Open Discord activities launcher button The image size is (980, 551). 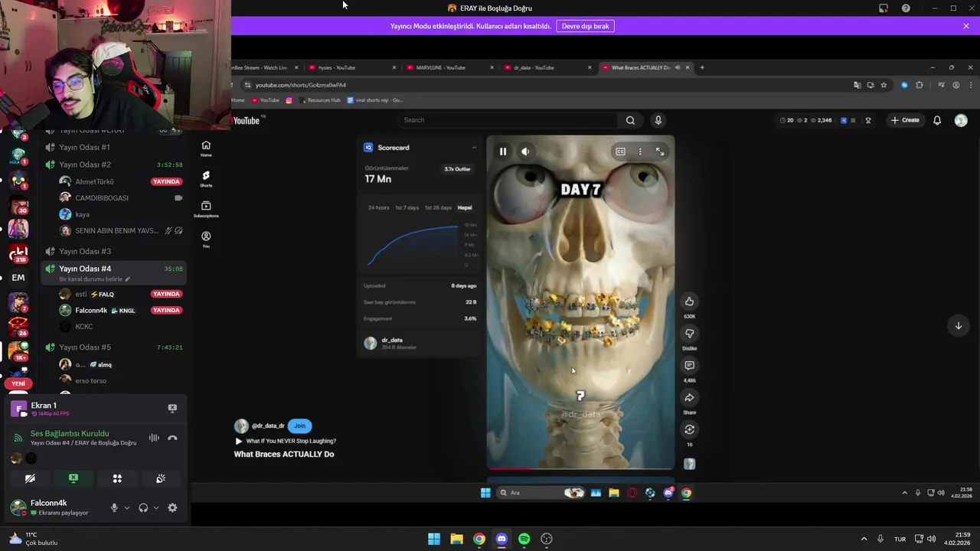pyautogui.click(x=117, y=478)
